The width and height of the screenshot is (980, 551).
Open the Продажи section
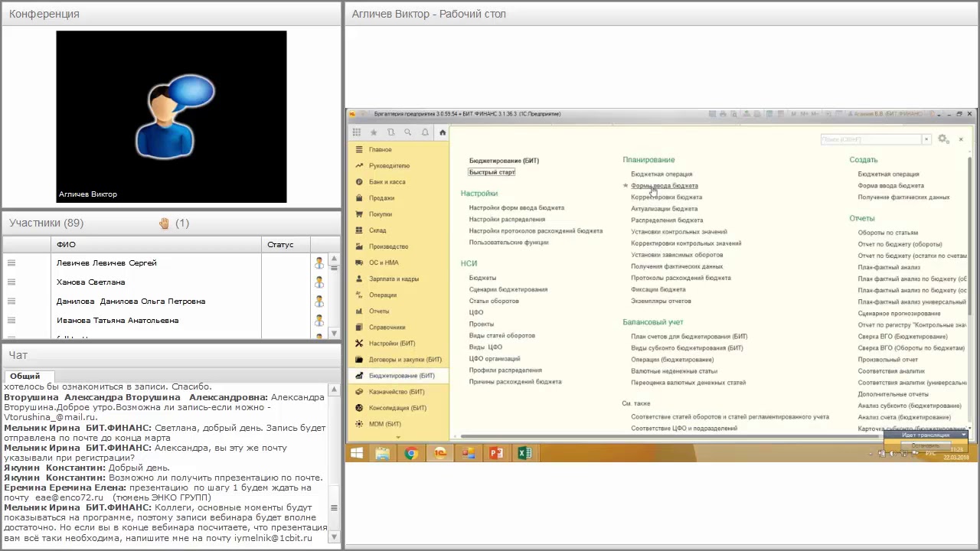coord(381,198)
